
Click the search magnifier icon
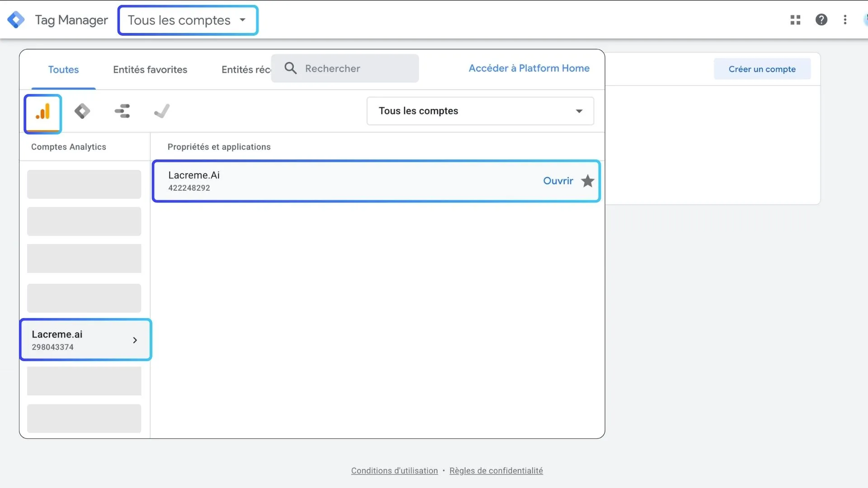tap(291, 68)
